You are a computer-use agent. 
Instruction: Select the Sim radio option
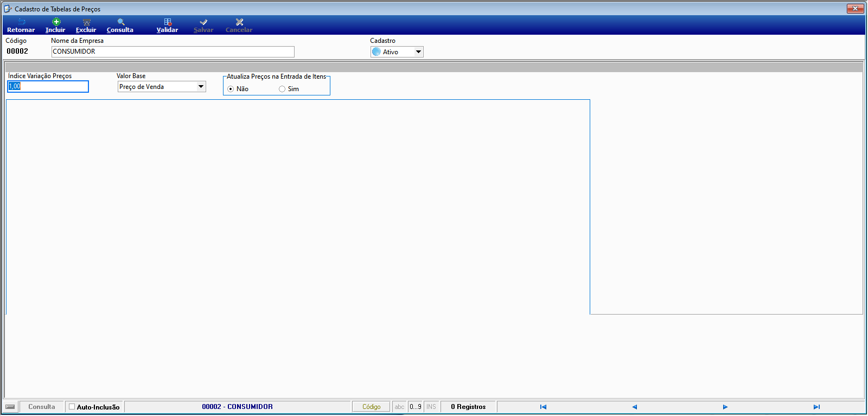click(x=282, y=89)
